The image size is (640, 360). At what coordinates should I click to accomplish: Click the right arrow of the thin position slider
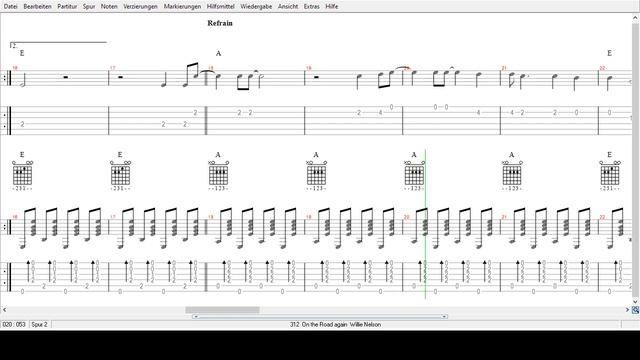pyautogui.click(x=444, y=316)
